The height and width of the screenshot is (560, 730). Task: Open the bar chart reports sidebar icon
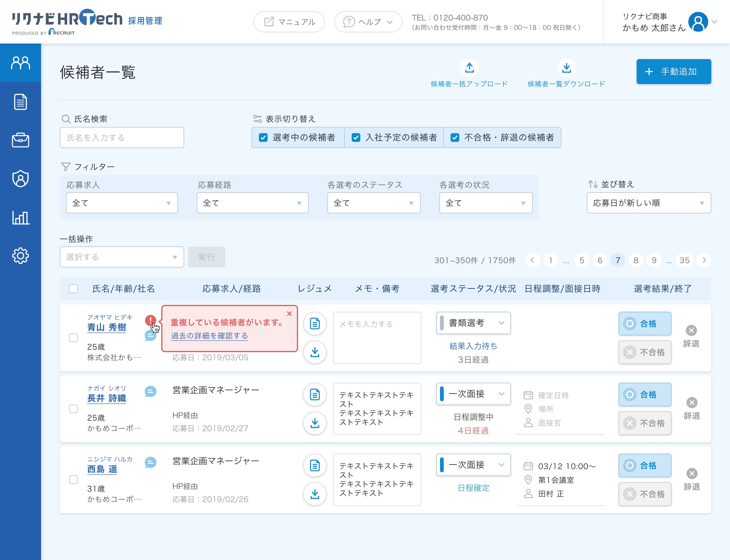tap(20, 217)
